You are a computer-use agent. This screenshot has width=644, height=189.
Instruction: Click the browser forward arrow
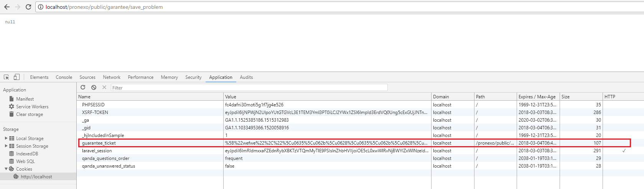(x=17, y=7)
